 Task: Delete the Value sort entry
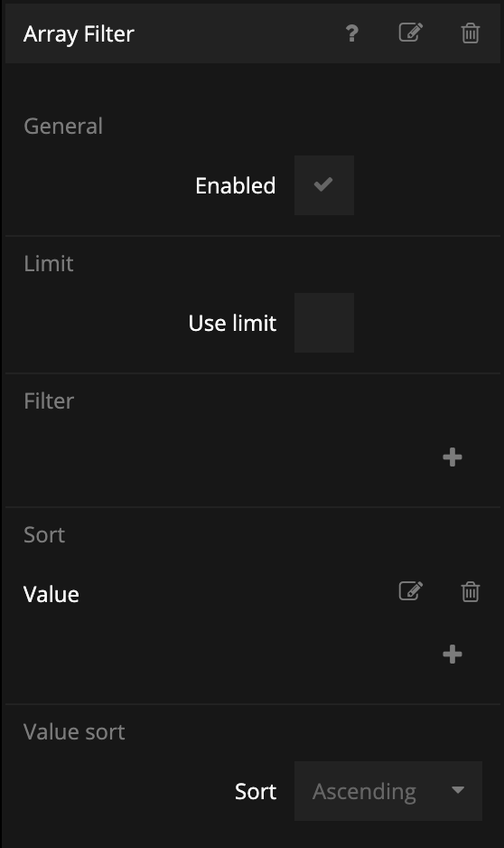click(471, 591)
